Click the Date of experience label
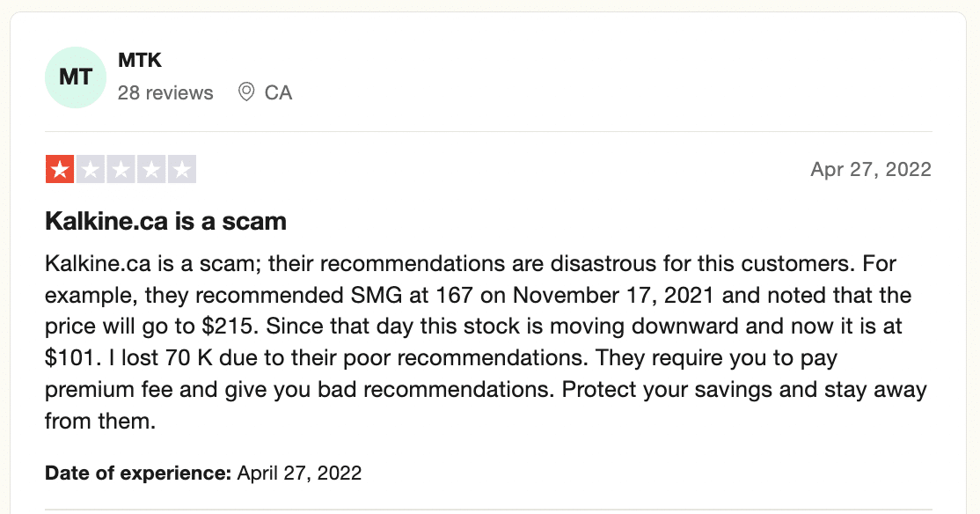980x514 pixels. (138, 473)
